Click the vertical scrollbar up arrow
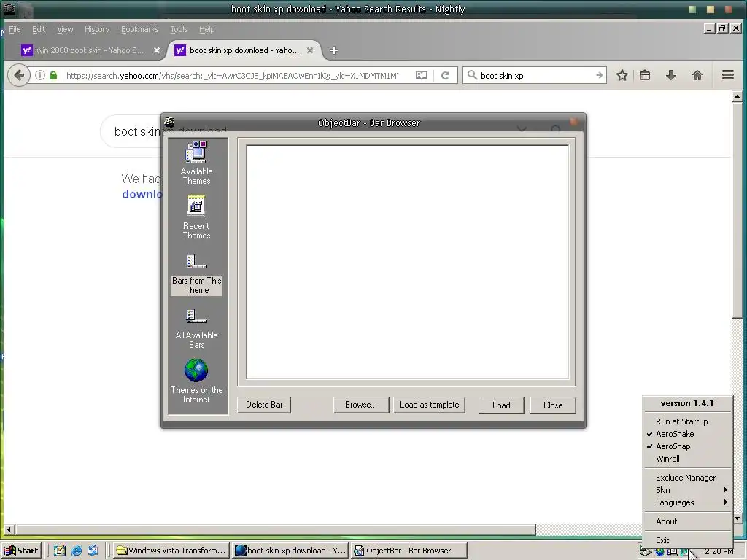This screenshot has height=560, width=747. (737, 97)
